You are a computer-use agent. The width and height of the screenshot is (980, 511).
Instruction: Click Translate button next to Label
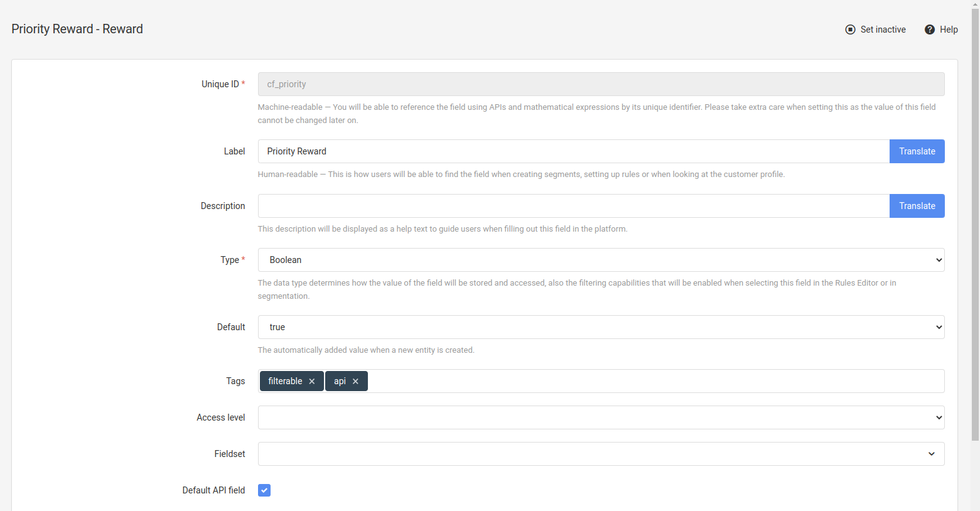[x=917, y=151]
